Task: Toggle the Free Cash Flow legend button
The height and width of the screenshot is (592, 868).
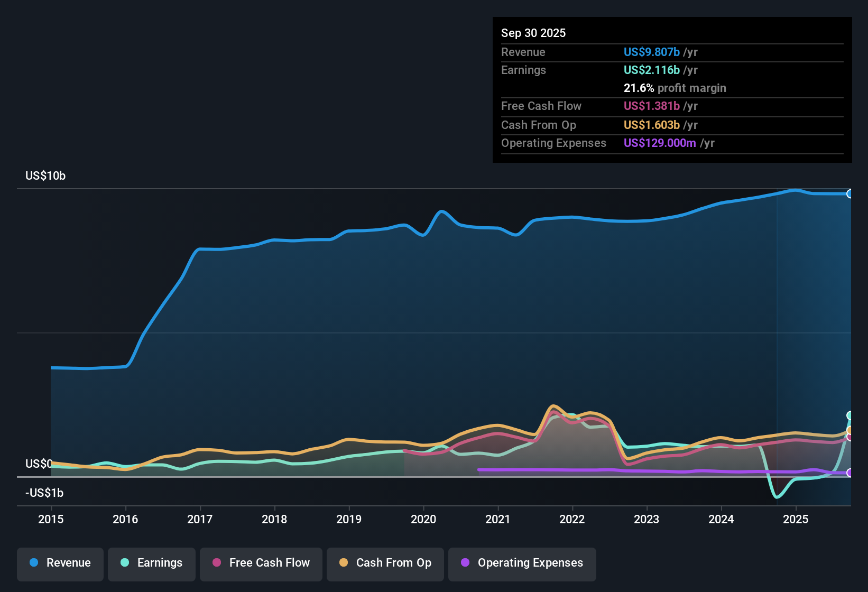Action: click(x=261, y=564)
